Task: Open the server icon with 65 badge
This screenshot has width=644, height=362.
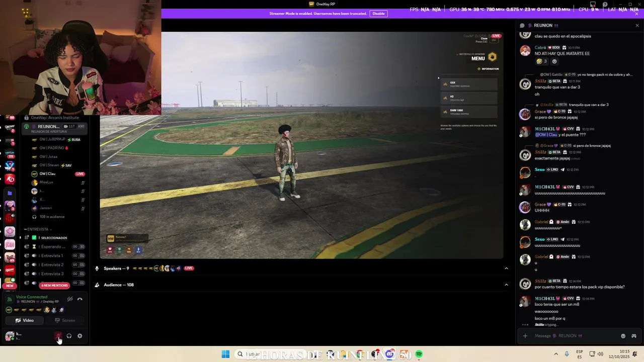Action: [10, 257]
